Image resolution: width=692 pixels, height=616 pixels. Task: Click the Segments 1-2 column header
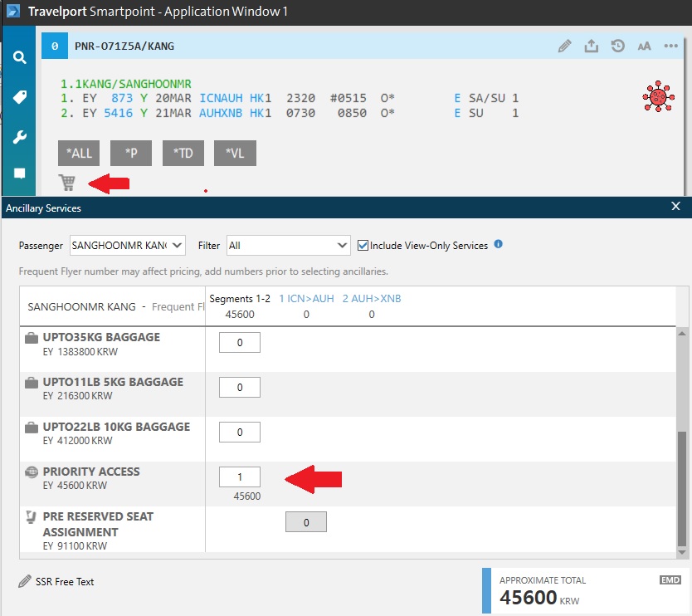240,299
